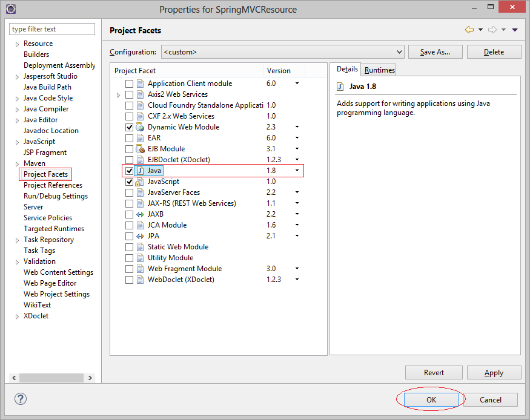This screenshot has height=420, width=530.
Task: Check the JavaServer Faces checkbox
Action: (129, 192)
